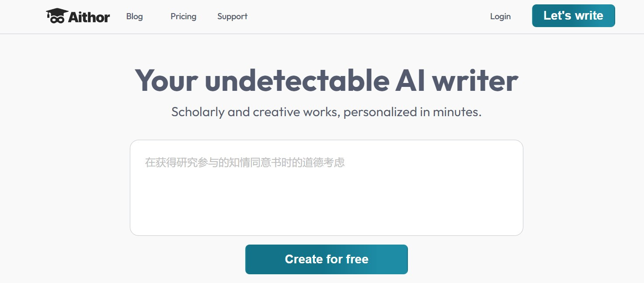Open the Blog page
Screen dimensions: 644x283
coord(134,17)
